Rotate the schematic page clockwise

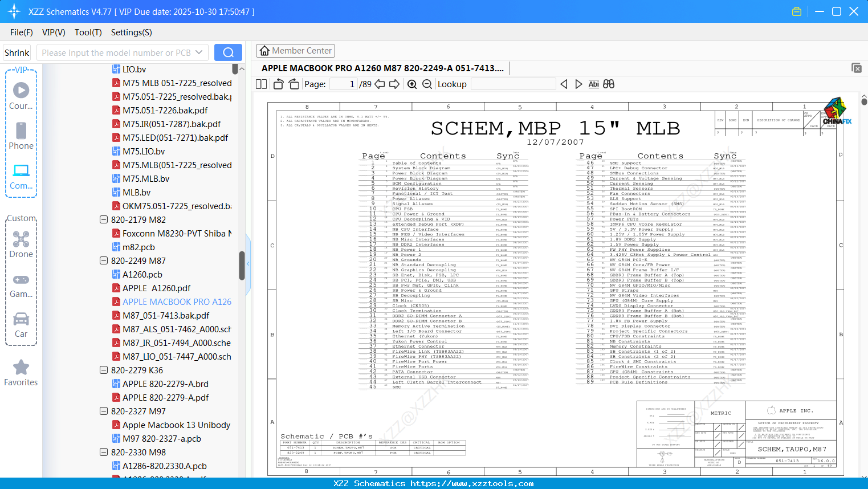pyautogui.click(x=294, y=84)
